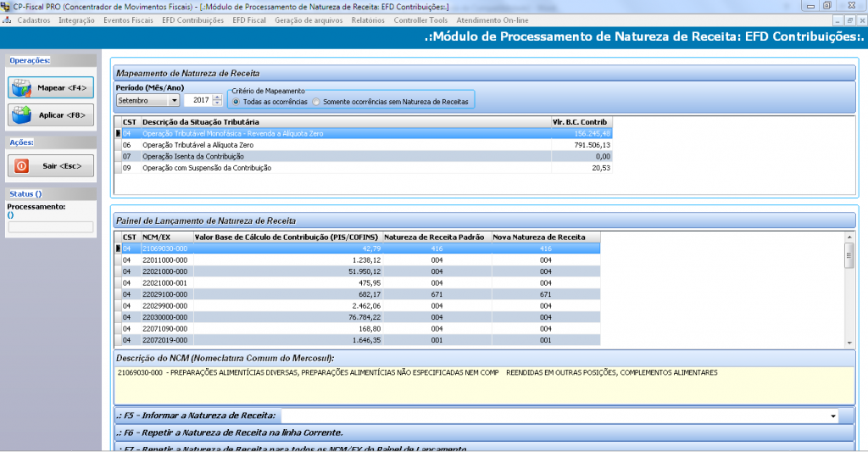Click the 'NCM/EX' column header
Image resolution: width=868 pixels, height=452 pixels.
[166, 237]
